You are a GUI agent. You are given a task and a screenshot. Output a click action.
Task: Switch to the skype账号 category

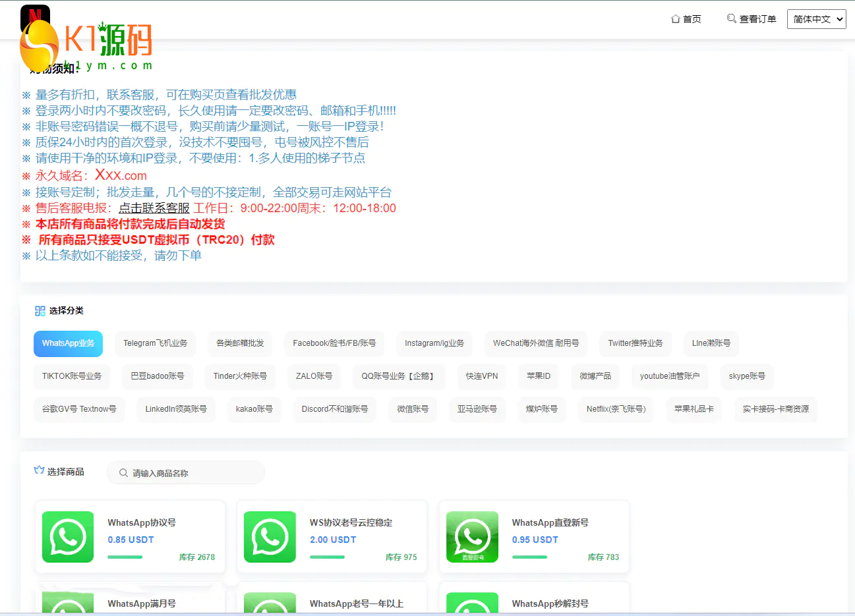click(747, 376)
